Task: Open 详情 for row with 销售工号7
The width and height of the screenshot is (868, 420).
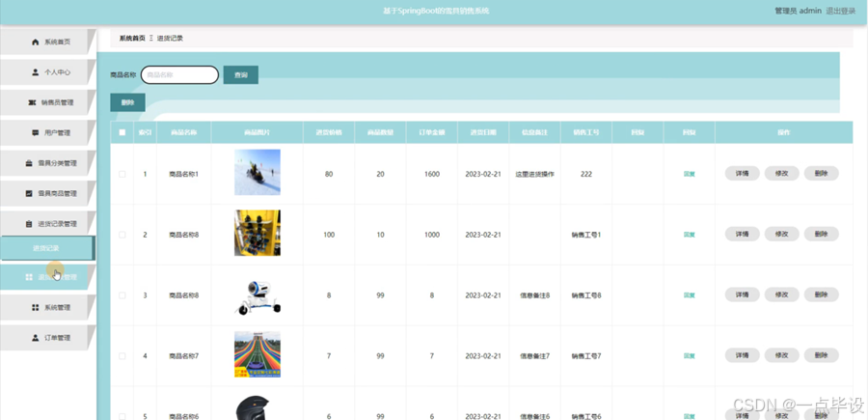Action: point(742,355)
